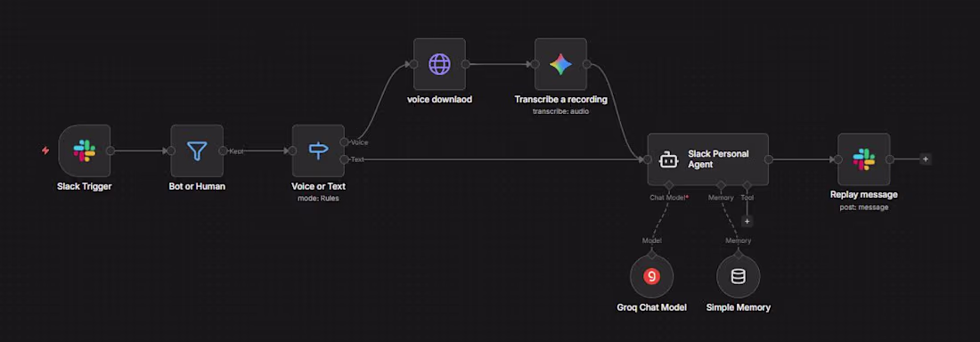Click the Memory connector on the agent

[x=721, y=185]
